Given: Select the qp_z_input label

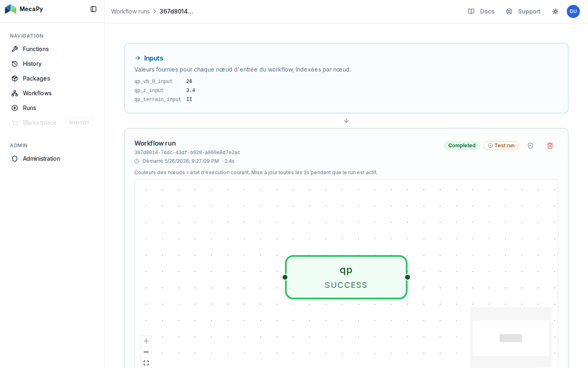Looking at the screenshot, I should 149,91.
